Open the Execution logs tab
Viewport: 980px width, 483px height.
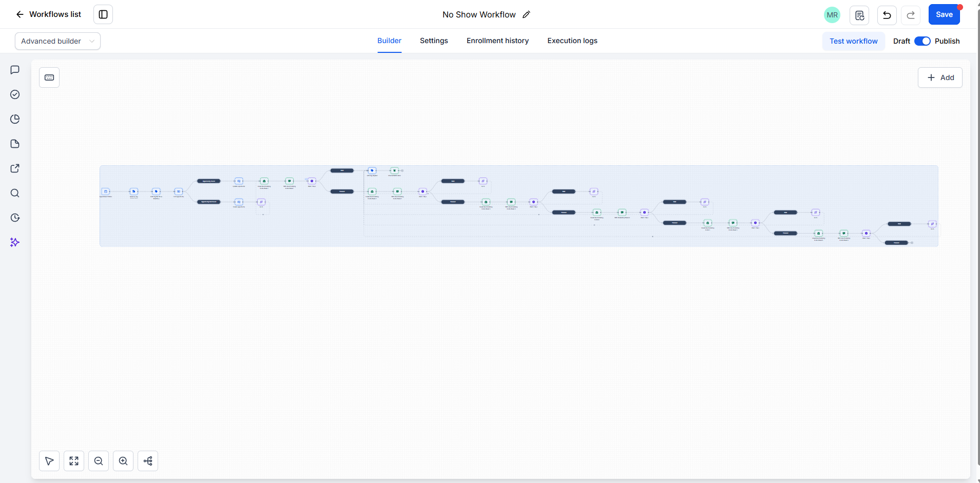[x=572, y=41]
